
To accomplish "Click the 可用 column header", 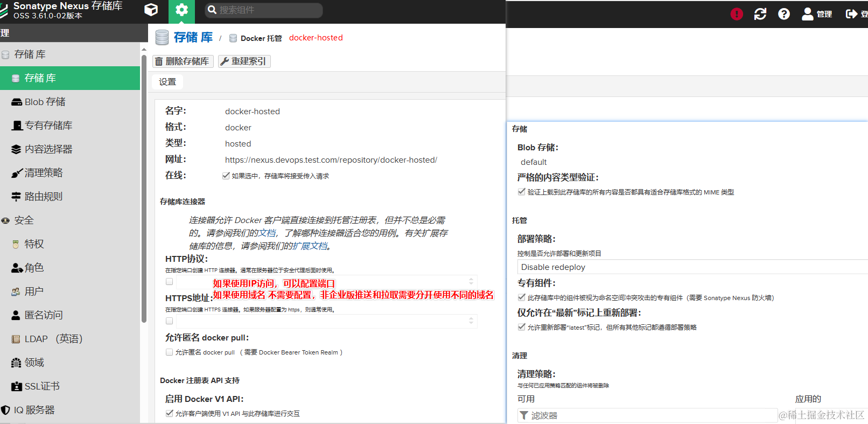I will [526, 399].
